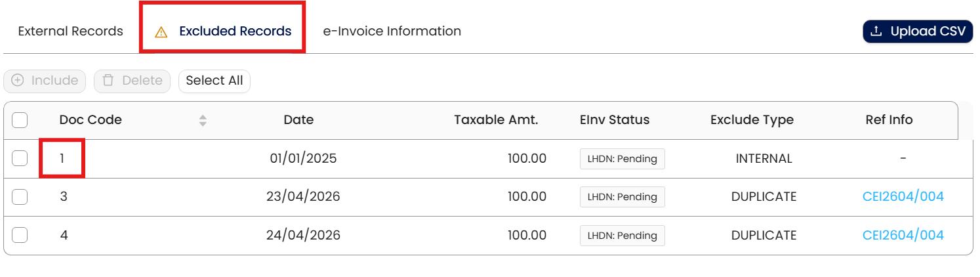This screenshot has height=277, width=980.
Task: Select the Excluded Records tab
Action: point(235,31)
